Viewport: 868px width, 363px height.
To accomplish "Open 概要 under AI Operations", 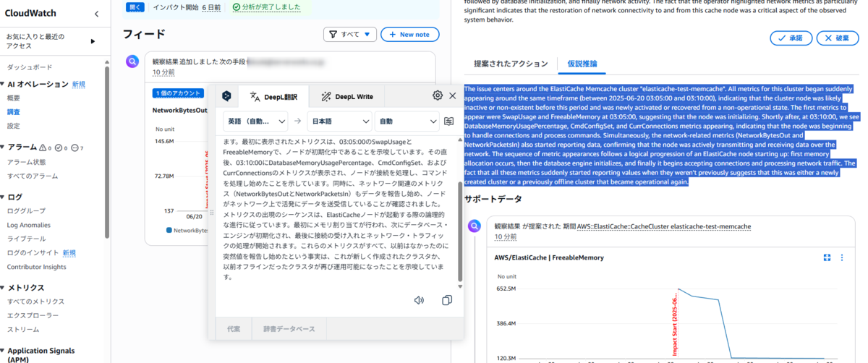I will (14, 98).
